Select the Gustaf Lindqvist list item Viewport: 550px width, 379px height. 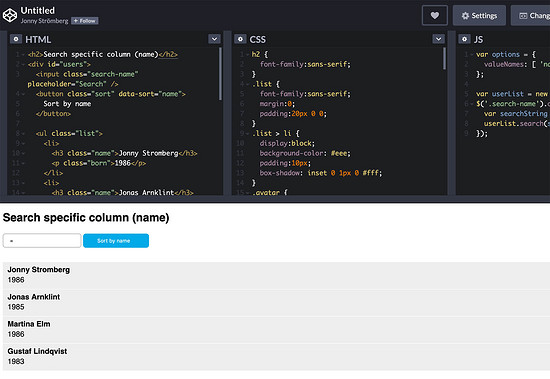tap(276, 357)
